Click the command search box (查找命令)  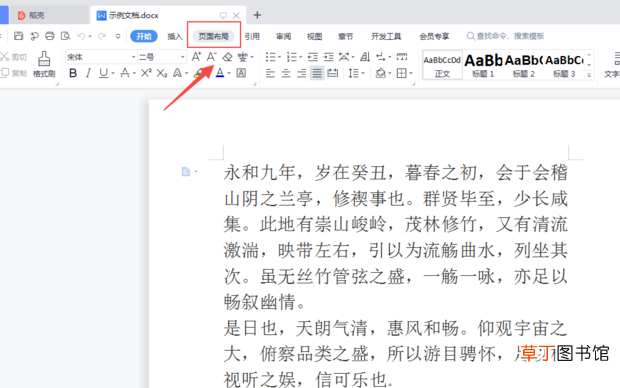click(x=505, y=36)
